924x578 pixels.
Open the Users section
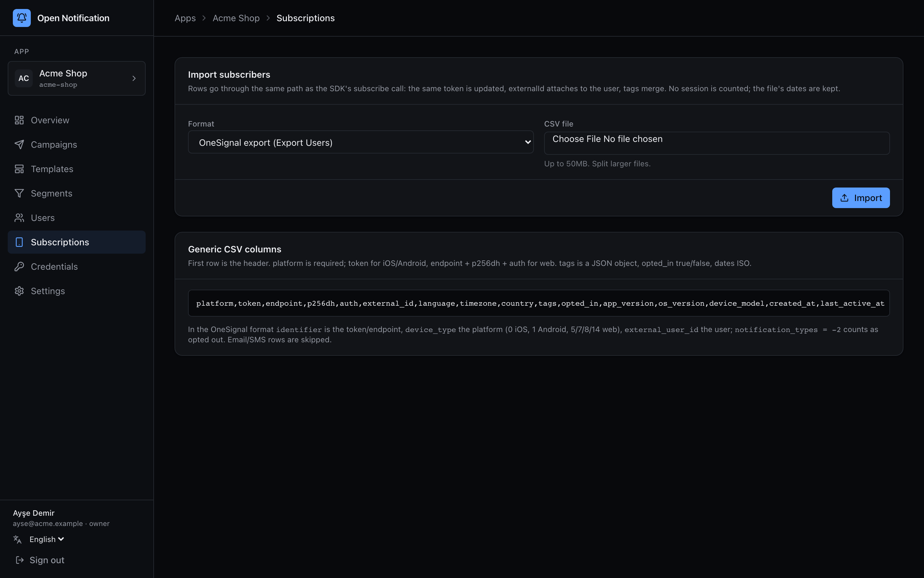pos(77,218)
